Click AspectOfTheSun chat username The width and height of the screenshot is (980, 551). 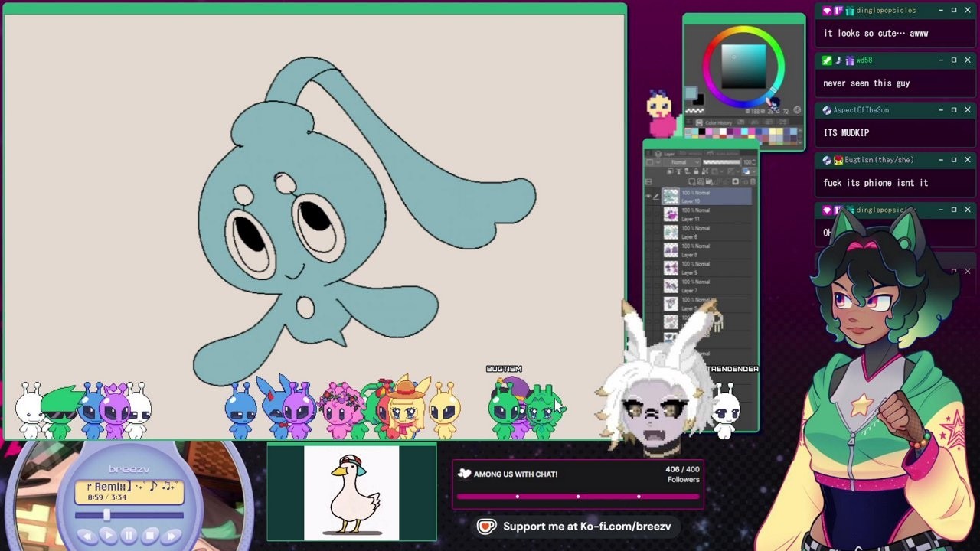coord(861,110)
